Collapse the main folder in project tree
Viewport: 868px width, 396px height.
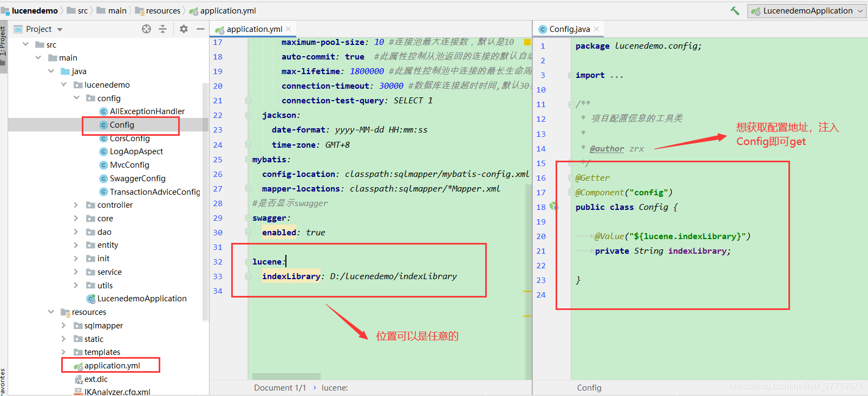click(38, 57)
